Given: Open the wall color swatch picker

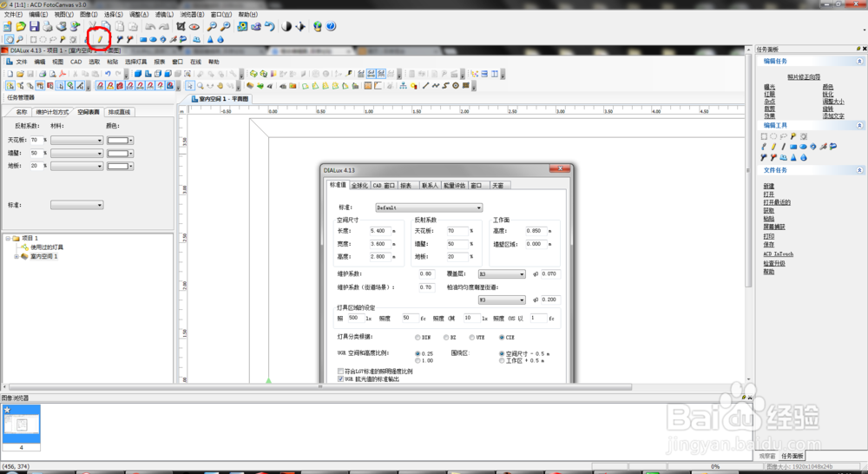Looking at the screenshot, I should 120,153.
